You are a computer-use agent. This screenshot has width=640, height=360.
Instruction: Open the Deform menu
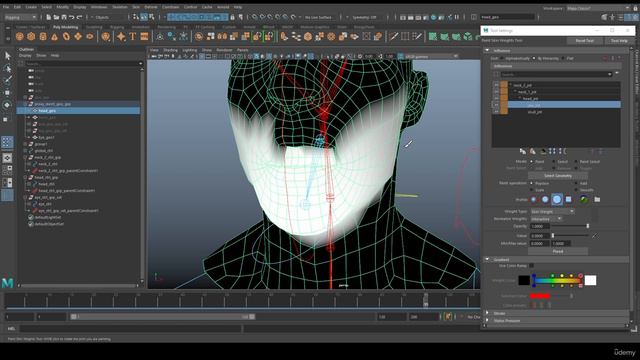pyautogui.click(x=151, y=7)
